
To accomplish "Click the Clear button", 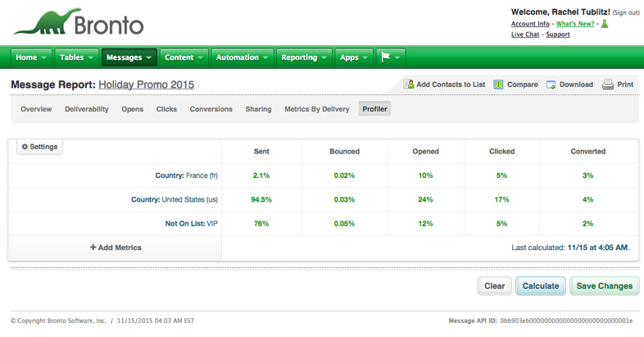I will 494,286.
